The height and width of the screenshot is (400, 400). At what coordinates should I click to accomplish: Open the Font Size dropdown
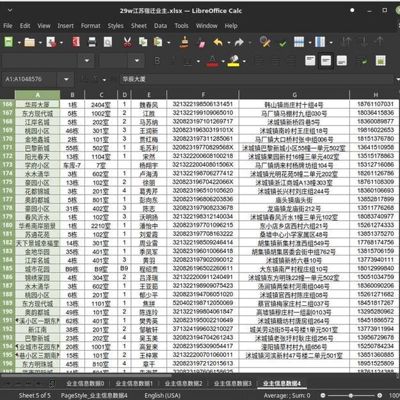(x=137, y=61)
